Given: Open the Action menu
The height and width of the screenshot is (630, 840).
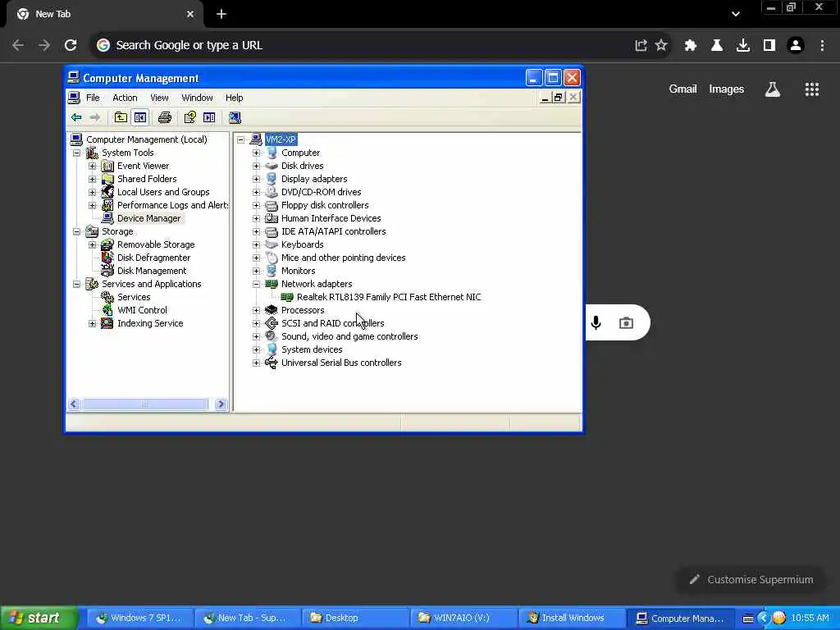Looking at the screenshot, I should click(x=125, y=98).
